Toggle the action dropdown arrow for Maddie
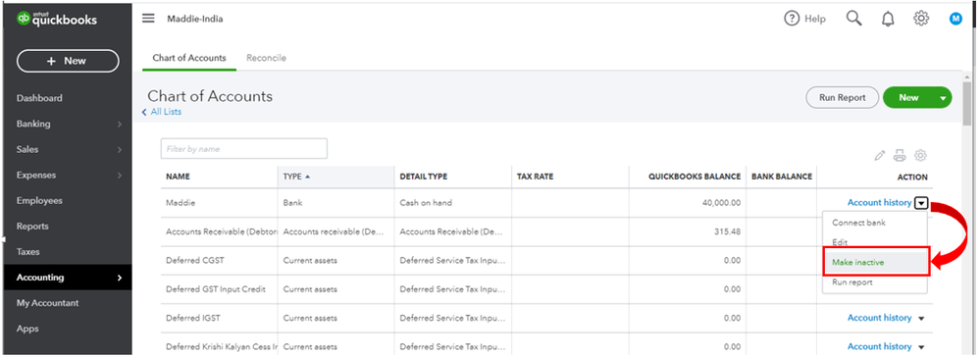980x357 pixels. 922,203
